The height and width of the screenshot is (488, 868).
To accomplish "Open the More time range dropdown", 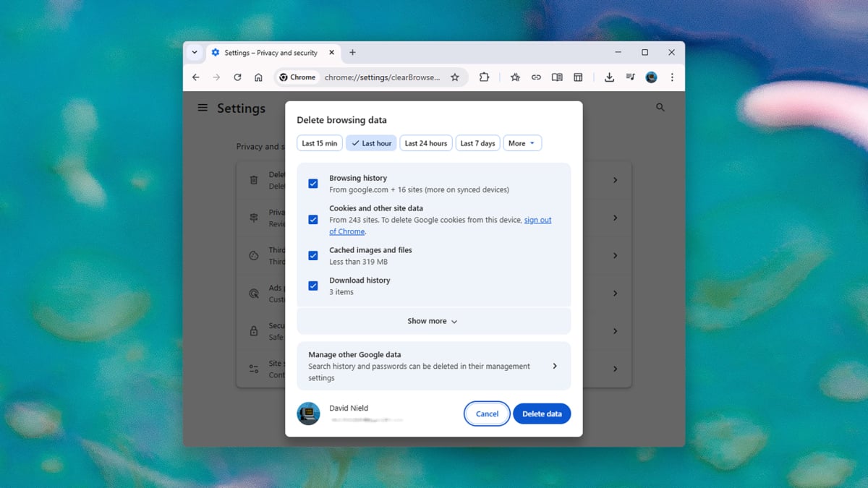I will pyautogui.click(x=522, y=143).
